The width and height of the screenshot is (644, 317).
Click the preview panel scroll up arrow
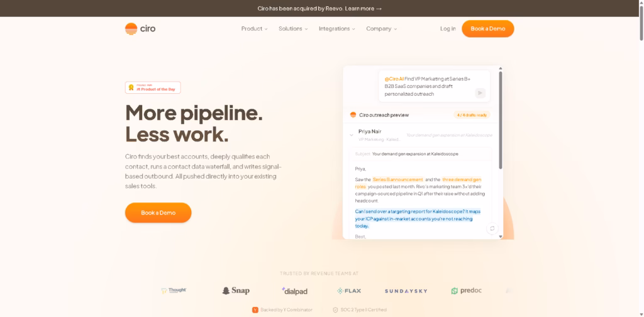[500, 69]
